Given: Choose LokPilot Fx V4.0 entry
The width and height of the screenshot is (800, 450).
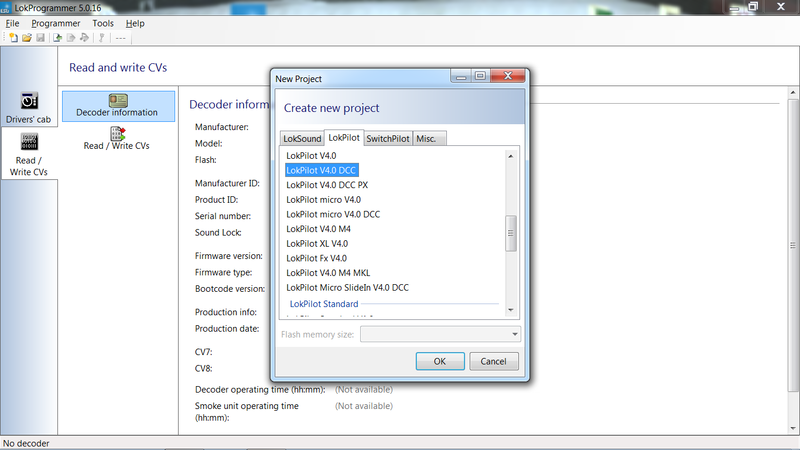Looking at the screenshot, I should pyautogui.click(x=316, y=258).
